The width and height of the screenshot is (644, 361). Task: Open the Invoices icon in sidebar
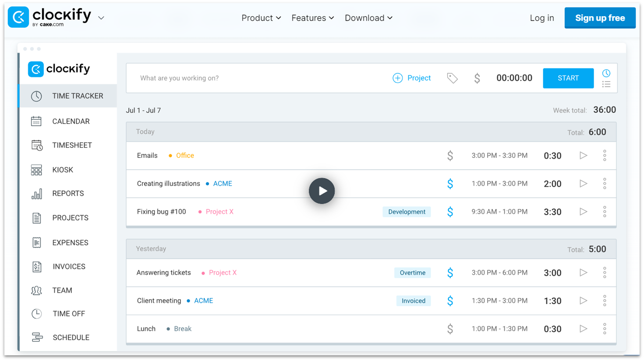coord(37,266)
